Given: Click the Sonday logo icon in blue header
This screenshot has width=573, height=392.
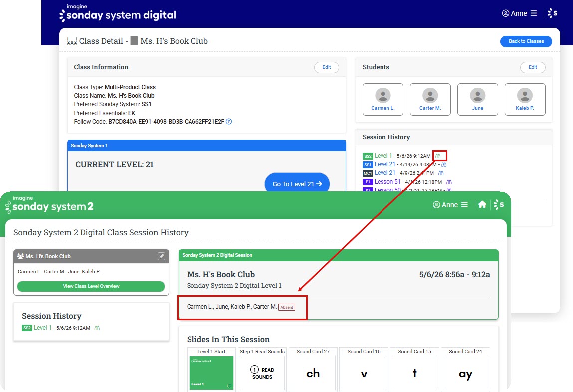Looking at the screenshot, I should tap(552, 13).
